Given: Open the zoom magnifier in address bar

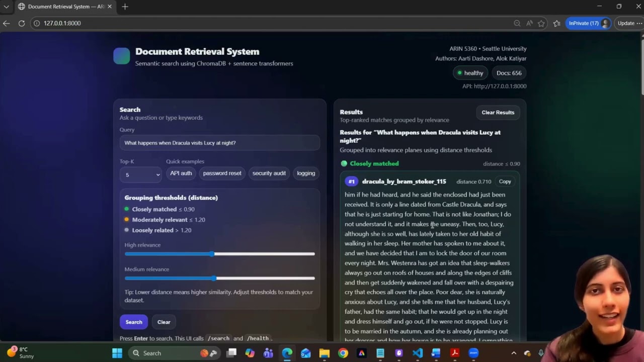Looking at the screenshot, I should 517,23.
